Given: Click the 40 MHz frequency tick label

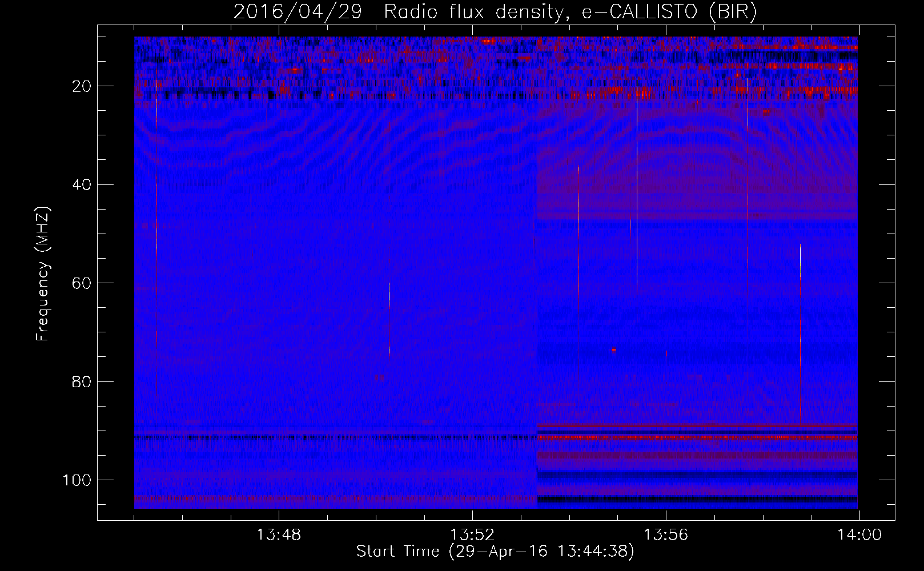Looking at the screenshot, I should (82, 184).
